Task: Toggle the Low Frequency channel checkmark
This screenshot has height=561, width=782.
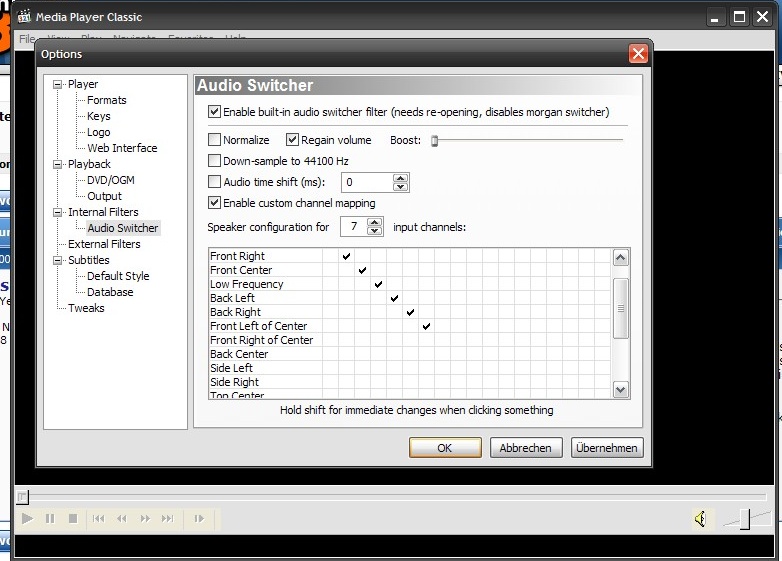Action: [x=379, y=284]
